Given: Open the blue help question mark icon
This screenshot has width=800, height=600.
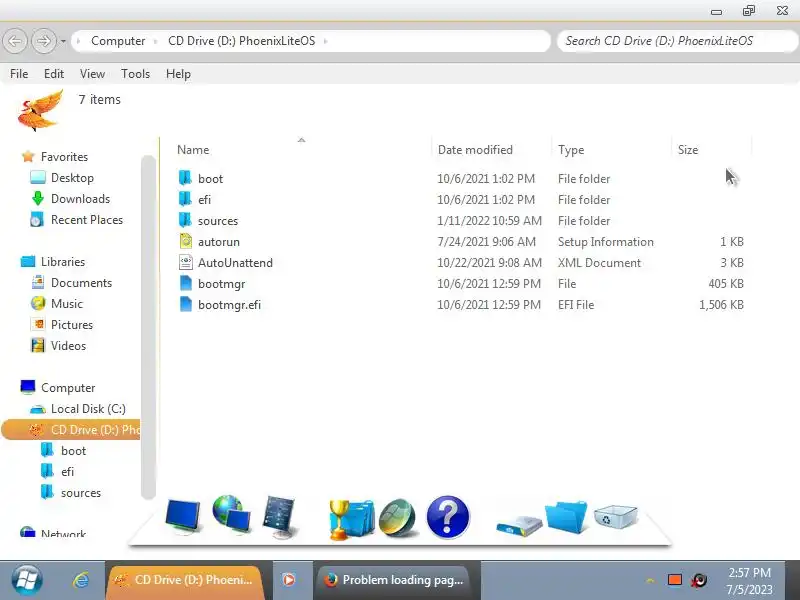Looking at the screenshot, I should point(447,517).
